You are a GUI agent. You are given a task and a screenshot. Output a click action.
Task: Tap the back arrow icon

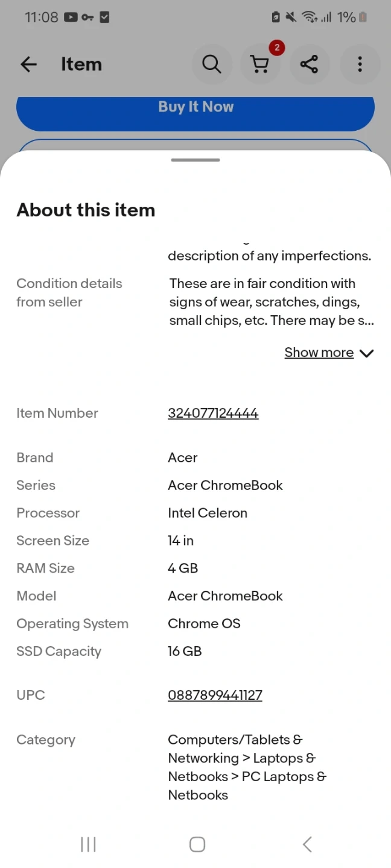pos(28,64)
